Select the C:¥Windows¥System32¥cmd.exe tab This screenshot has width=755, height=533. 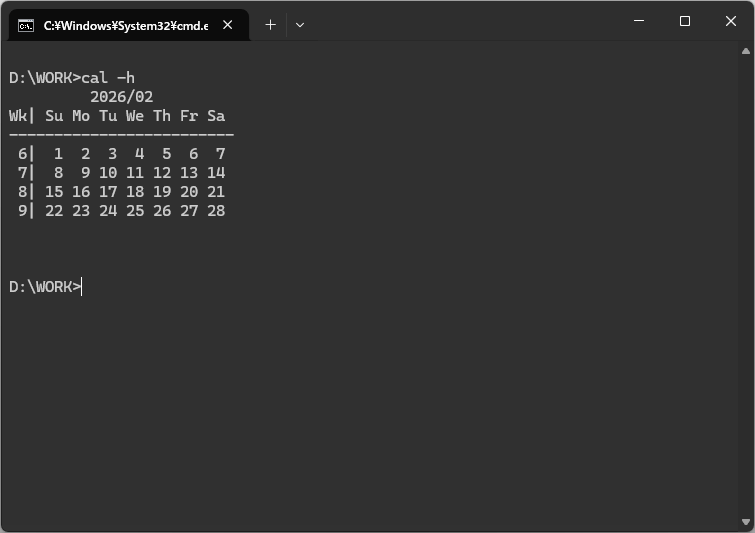tap(129, 25)
